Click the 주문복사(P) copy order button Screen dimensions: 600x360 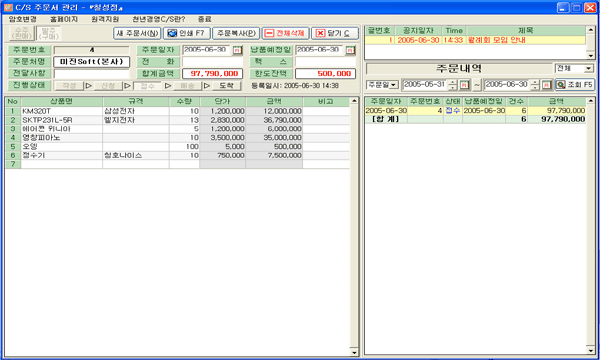pyautogui.click(x=236, y=33)
